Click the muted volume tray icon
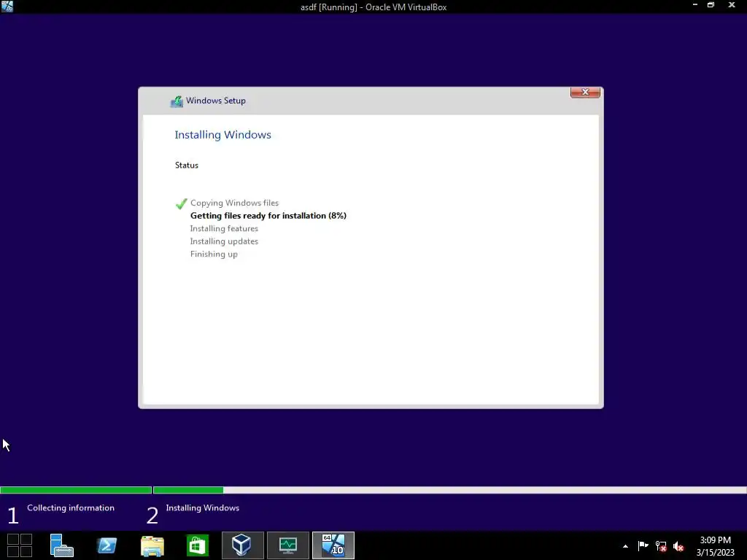Viewport: 747px width, 560px height. pos(678,546)
